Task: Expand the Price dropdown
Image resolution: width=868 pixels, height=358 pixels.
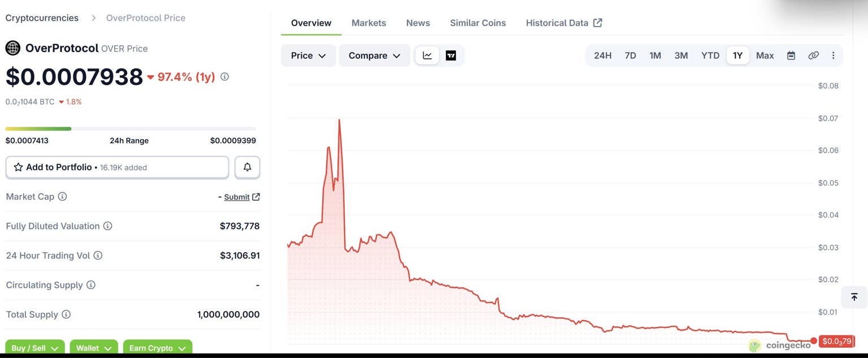Action: point(308,55)
